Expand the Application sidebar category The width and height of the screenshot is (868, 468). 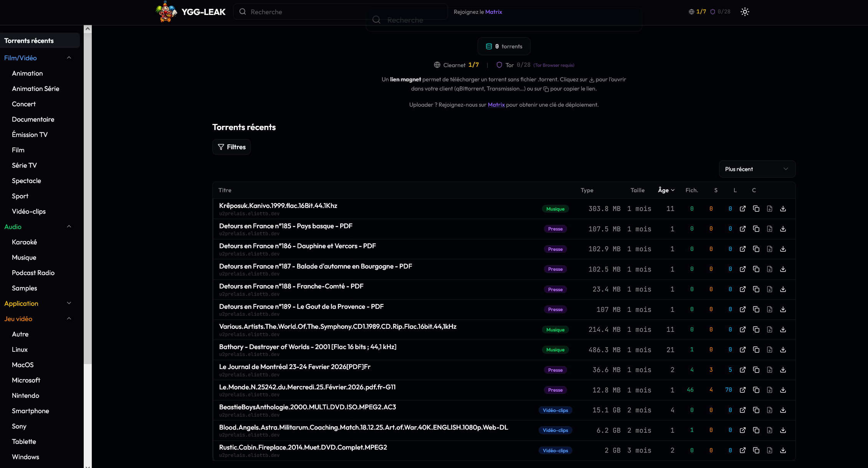coord(69,303)
